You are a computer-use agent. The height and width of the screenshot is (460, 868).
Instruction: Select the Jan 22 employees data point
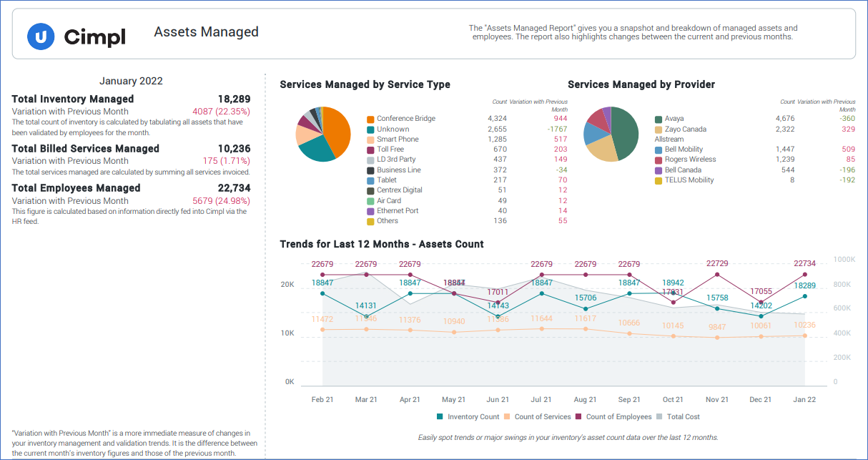click(x=804, y=274)
